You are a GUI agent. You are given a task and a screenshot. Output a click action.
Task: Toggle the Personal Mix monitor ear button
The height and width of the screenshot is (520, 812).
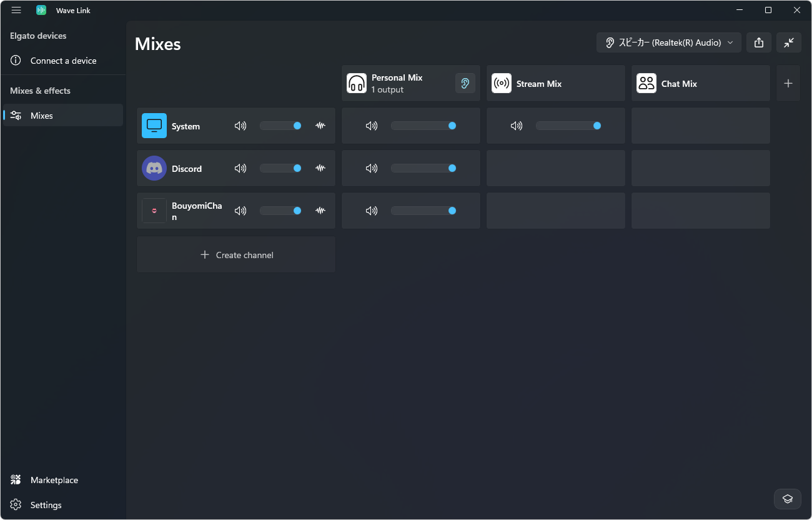(x=465, y=83)
